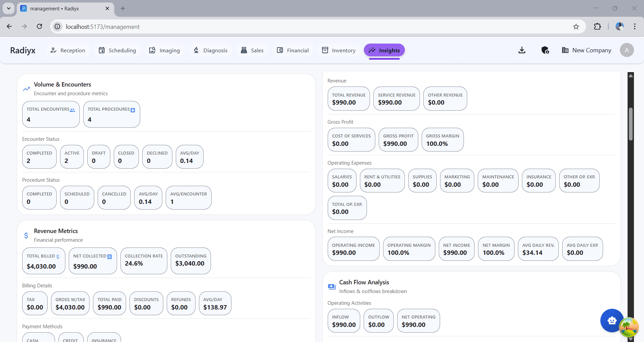Navigate to Financial page
Viewport: 644px width, 342px height.
click(293, 50)
